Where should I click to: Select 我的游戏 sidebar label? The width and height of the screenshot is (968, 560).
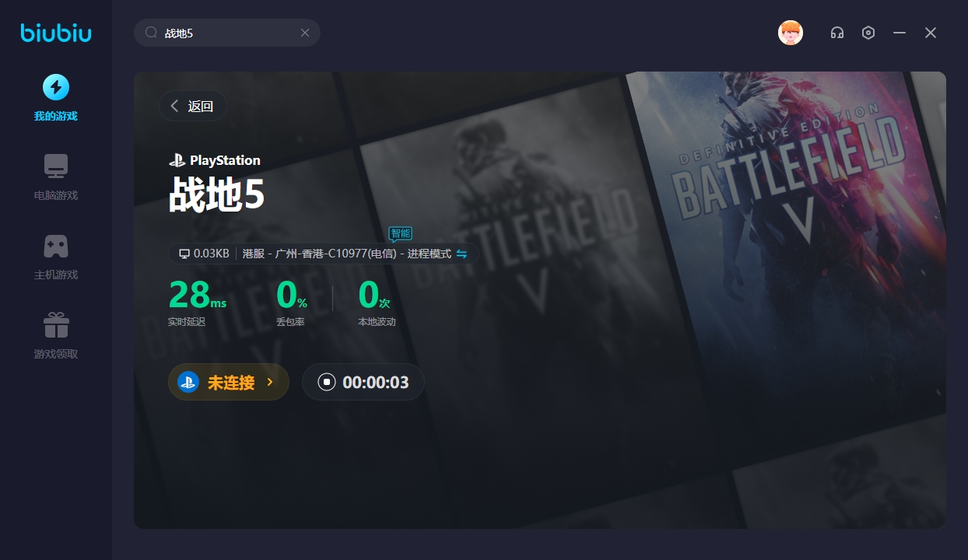[56, 117]
